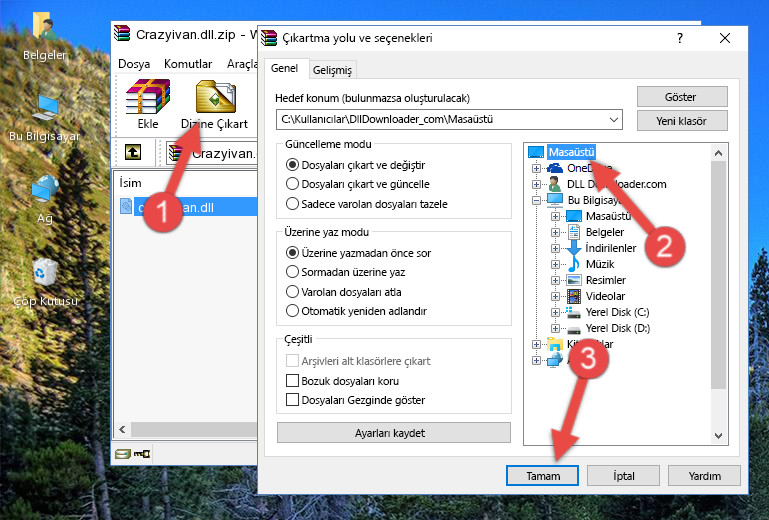Close the Çıkartma yolu ve seçenekleri dialog
Screen dimensions: 769x520
pos(725,38)
